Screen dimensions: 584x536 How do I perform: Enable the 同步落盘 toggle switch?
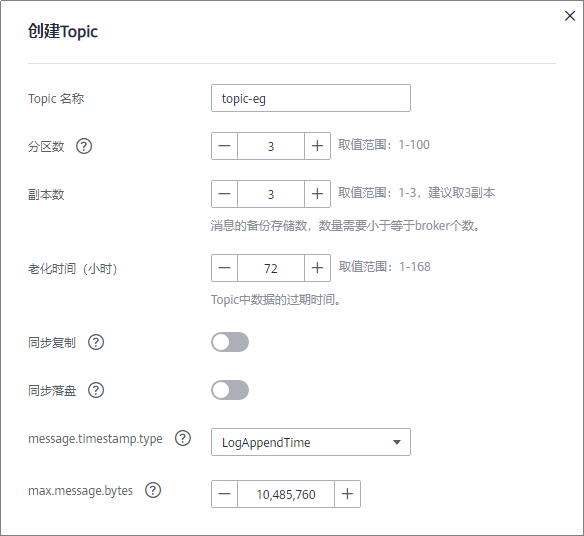point(230,390)
